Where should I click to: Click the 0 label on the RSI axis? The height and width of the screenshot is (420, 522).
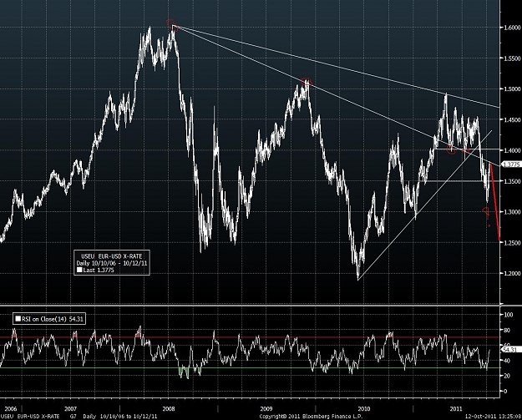click(x=505, y=391)
